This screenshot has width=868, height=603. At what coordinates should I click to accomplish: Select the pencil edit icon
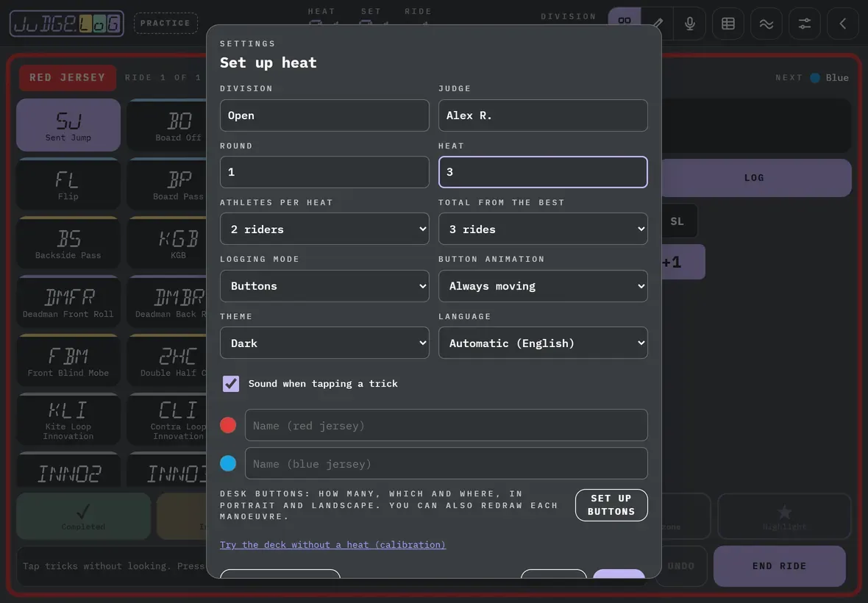(658, 24)
